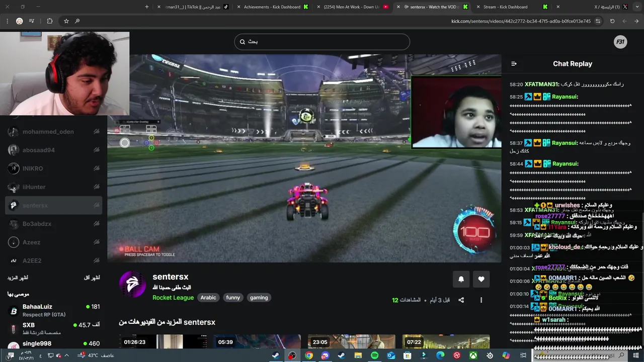The width and height of the screenshot is (644, 362).
Task: Open Copilot from the taskbar
Action: click(506, 355)
